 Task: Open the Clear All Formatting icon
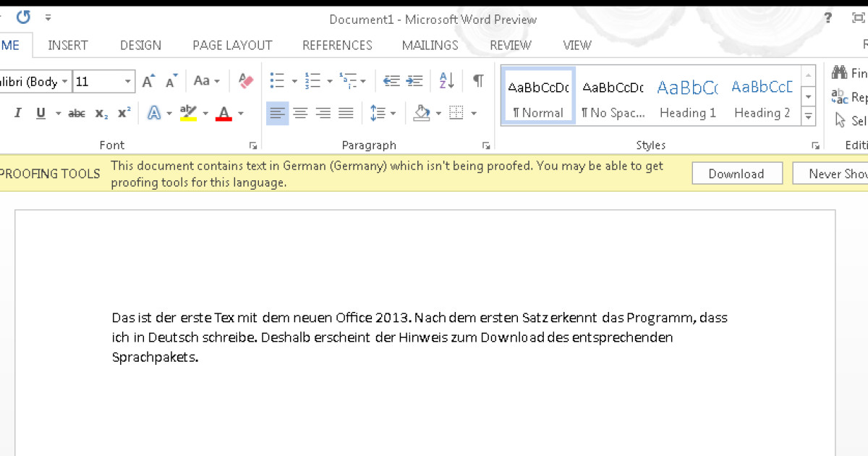pos(245,80)
